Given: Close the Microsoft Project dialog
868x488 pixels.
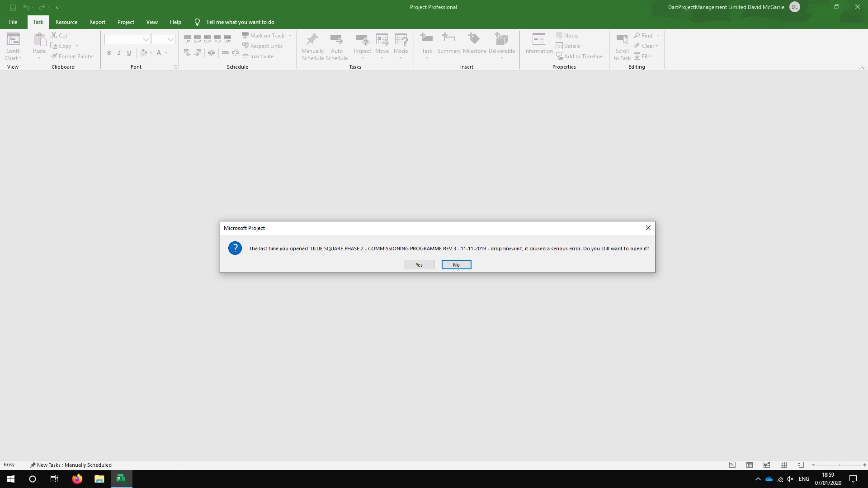Looking at the screenshot, I should tap(648, 228).
